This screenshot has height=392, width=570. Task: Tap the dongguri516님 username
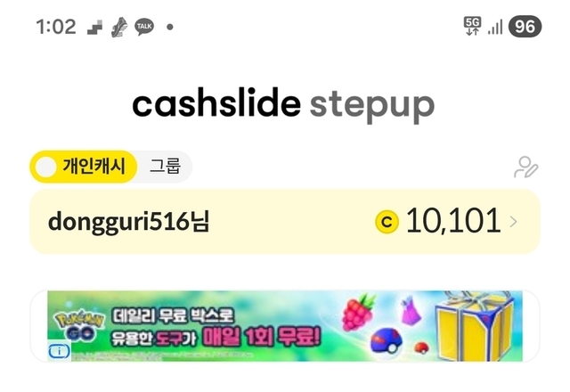[x=128, y=222]
